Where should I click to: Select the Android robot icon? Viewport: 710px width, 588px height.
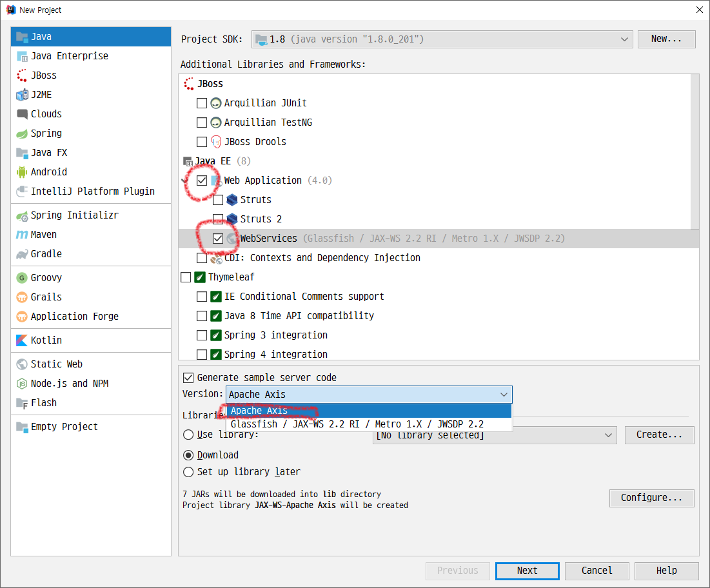click(x=22, y=172)
